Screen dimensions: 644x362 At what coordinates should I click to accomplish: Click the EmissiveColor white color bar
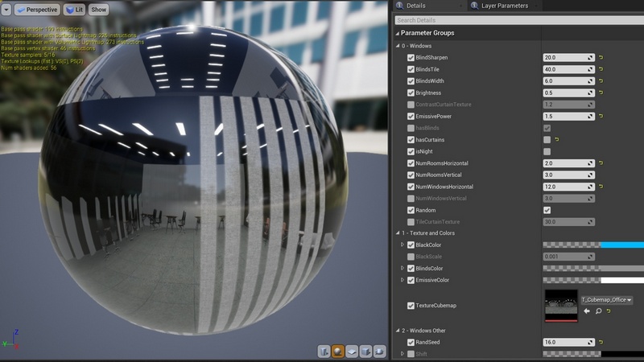621,280
